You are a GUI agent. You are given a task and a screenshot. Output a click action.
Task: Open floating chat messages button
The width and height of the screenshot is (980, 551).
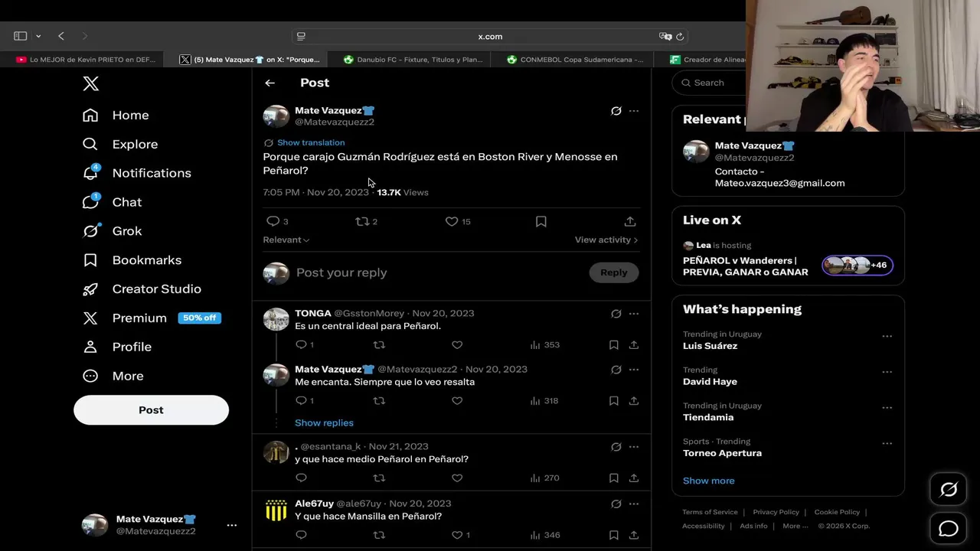click(x=949, y=528)
